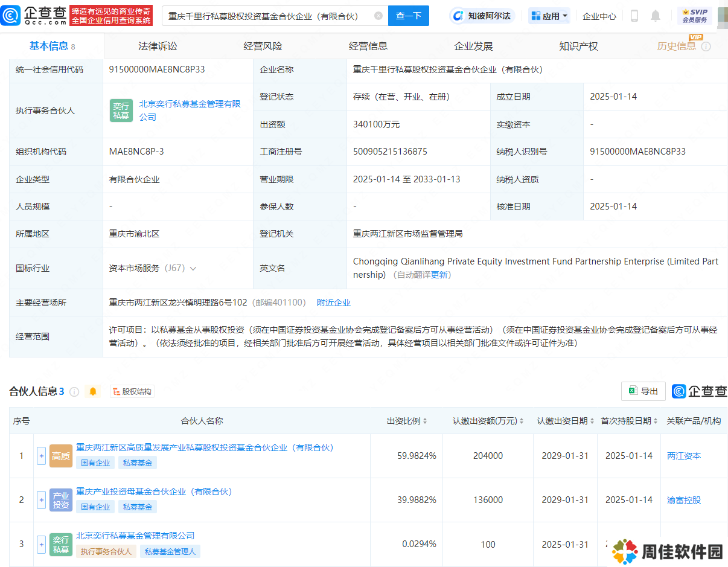
Task: Open the 应用 dropdown menu
Action: click(x=549, y=16)
